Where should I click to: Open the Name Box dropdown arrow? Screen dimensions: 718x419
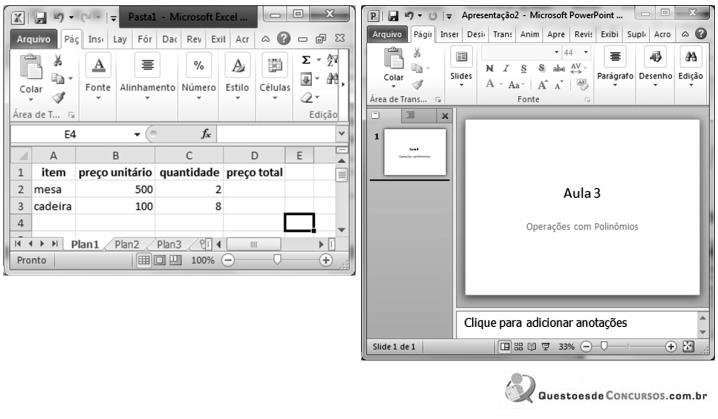coord(137,134)
